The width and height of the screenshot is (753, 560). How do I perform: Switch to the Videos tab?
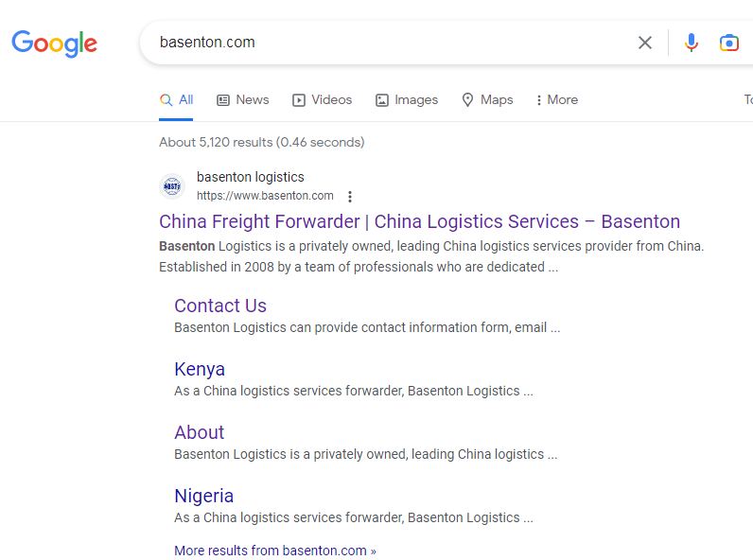(x=323, y=100)
